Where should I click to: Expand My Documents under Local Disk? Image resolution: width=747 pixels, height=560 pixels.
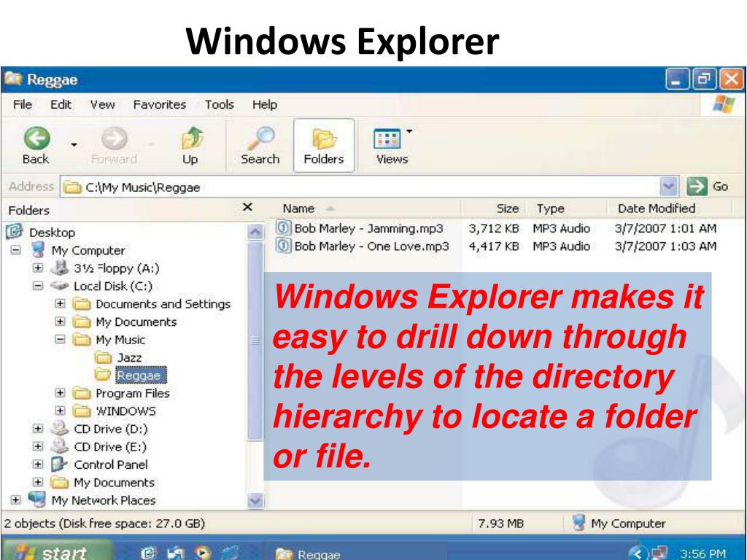(60, 322)
